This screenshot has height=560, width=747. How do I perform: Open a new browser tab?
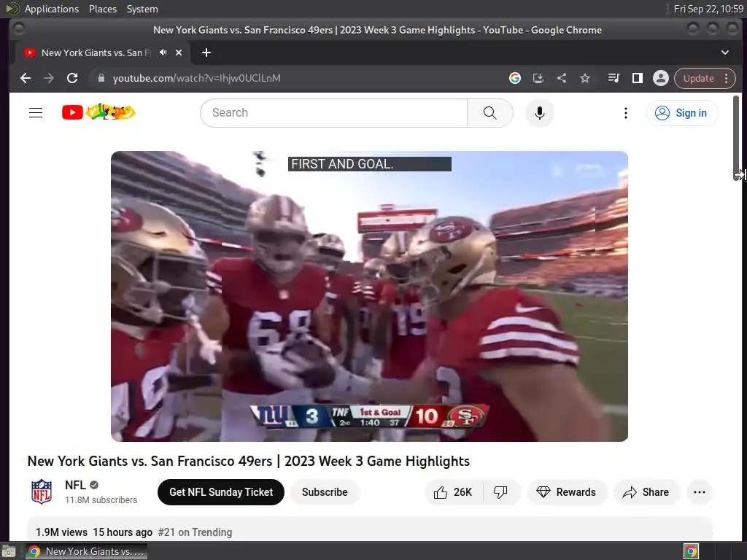click(206, 52)
